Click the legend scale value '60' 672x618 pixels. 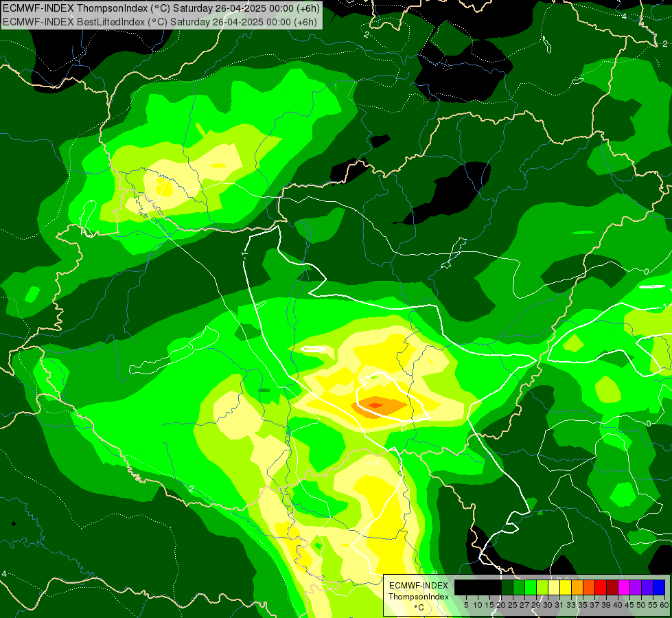tap(664, 605)
